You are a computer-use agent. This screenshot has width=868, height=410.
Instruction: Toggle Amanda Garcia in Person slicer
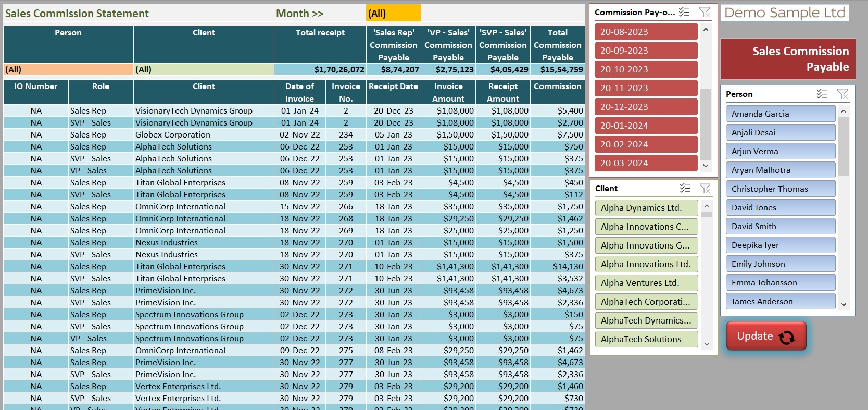pyautogui.click(x=780, y=114)
